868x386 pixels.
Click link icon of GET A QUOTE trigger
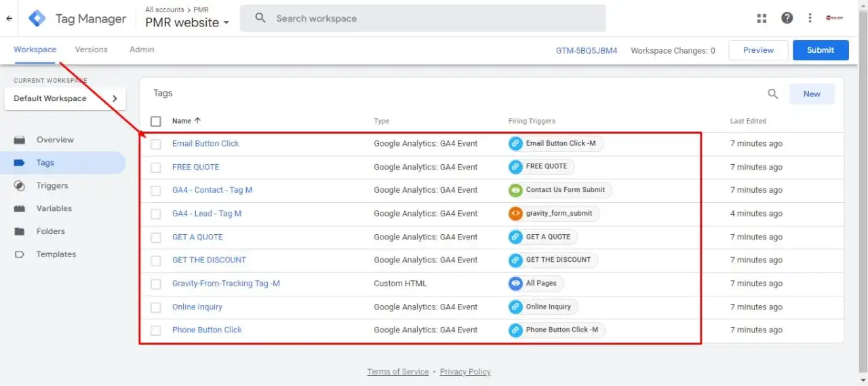515,237
